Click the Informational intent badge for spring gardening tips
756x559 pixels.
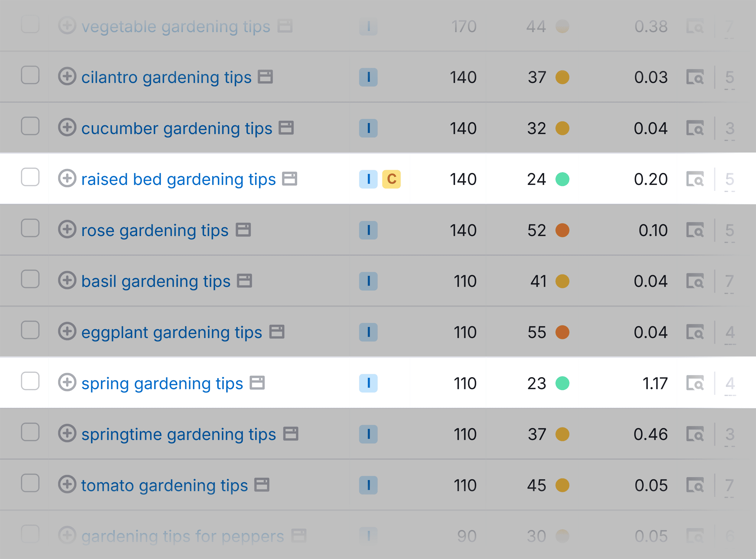[x=368, y=383]
